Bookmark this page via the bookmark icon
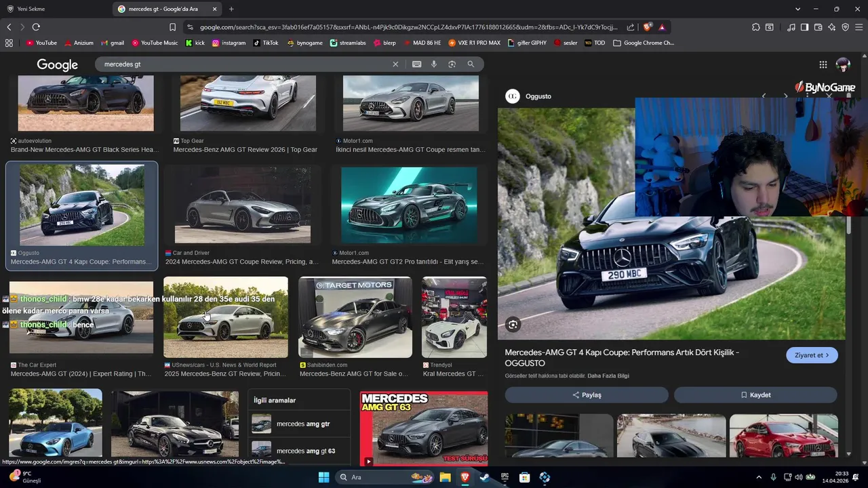868x488 pixels. pos(172,27)
